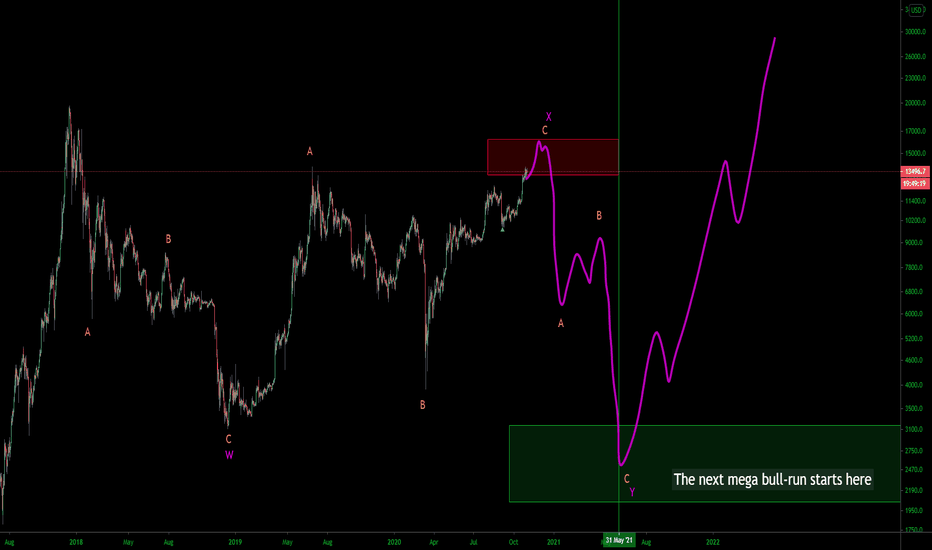Image resolution: width=932 pixels, height=550 pixels.
Task: Click the 3100.0 price axis label
Action: pos(915,429)
